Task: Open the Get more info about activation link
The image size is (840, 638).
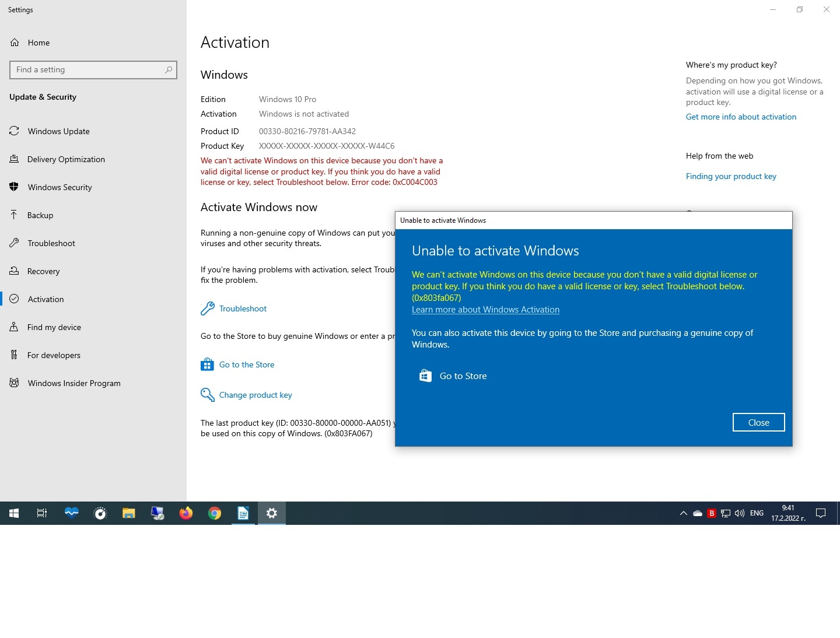Action: click(741, 117)
